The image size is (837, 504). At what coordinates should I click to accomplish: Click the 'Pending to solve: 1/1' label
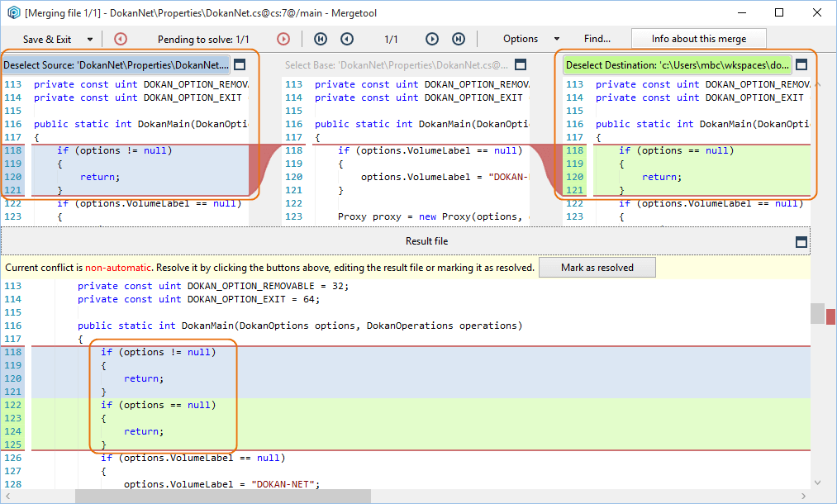coord(203,39)
